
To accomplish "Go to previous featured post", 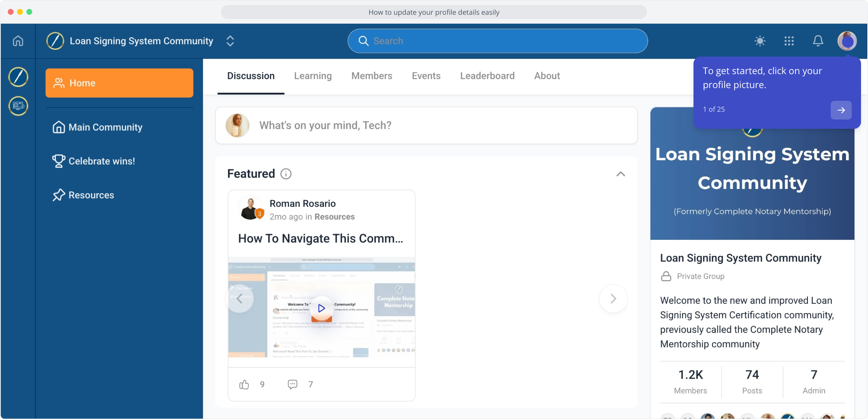I will pyautogui.click(x=239, y=298).
